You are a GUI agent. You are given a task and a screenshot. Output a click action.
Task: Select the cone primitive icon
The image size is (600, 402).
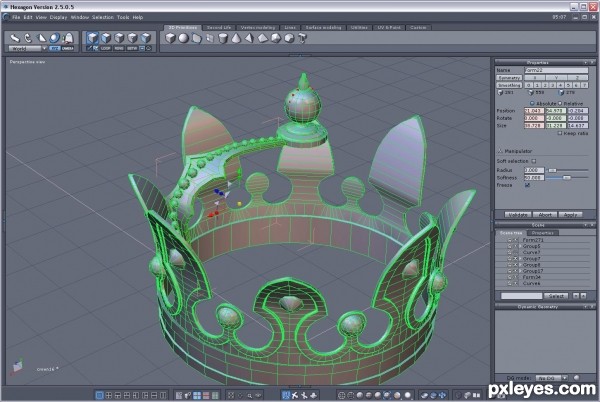[236, 38]
